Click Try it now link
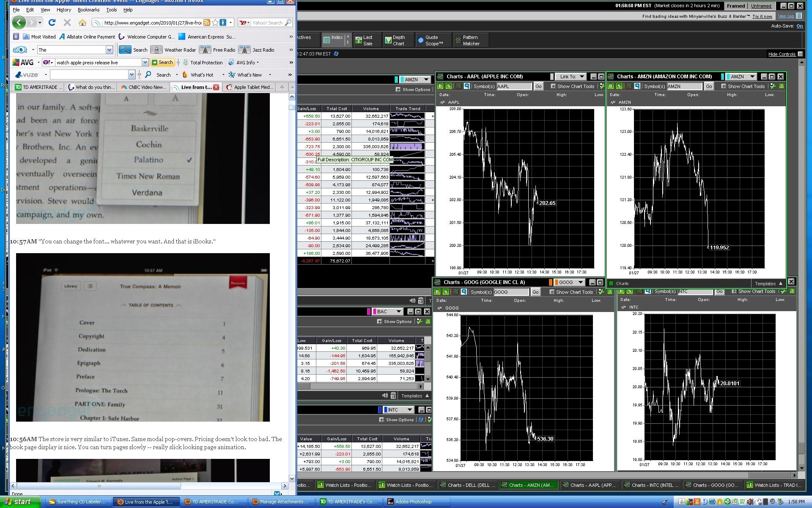Image resolution: width=812 pixels, height=508 pixels. pyautogui.click(x=762, y=16)
